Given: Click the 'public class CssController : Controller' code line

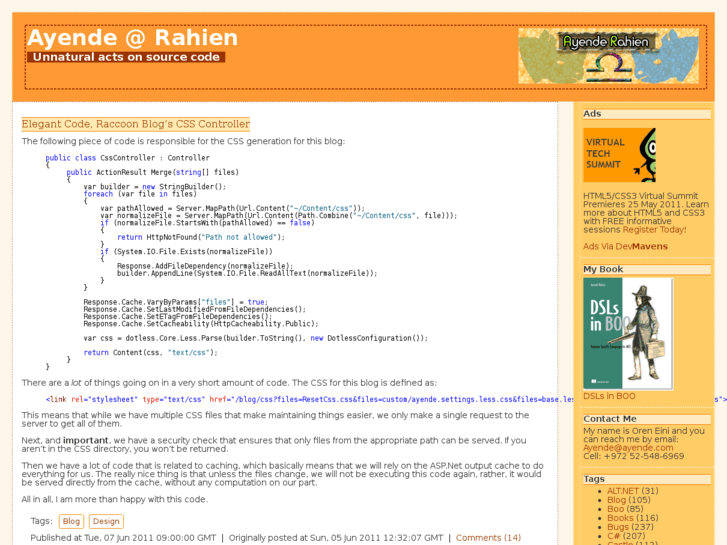Looking at the screenshot, I should point(128,158).
